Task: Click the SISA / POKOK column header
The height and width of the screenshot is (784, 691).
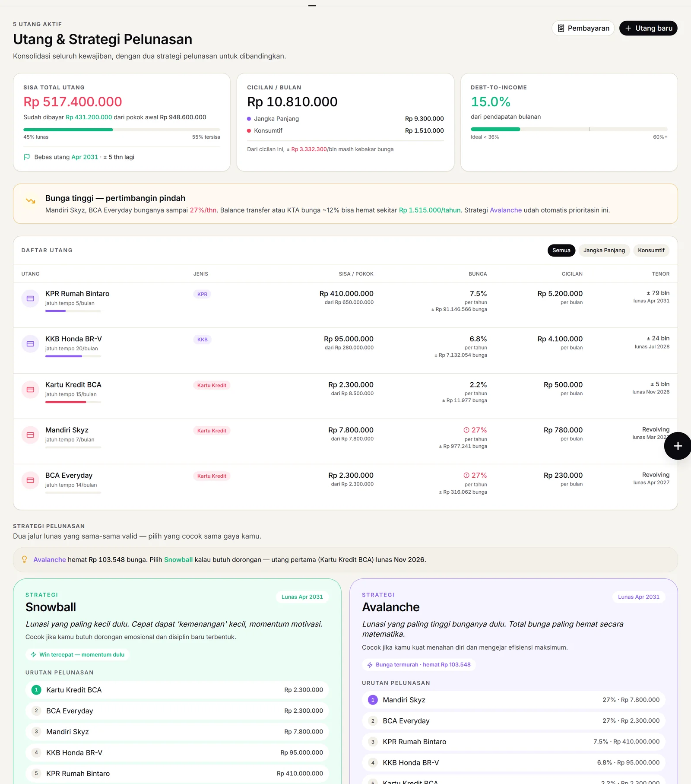Action: pos(356,274)
